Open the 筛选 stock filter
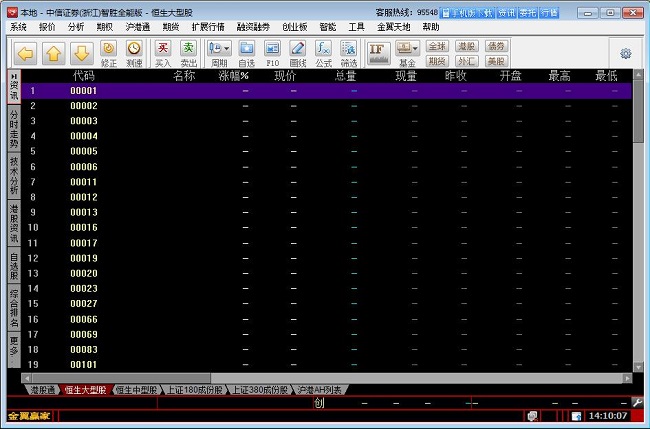 [x=349, y=54]
